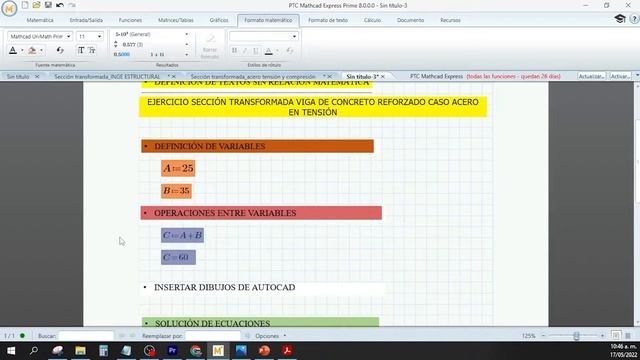Open the decimal precision 0.577 dropdown
Image resolution: width=640 pixels, height=360 pixels.
click(x=187, y=44)
